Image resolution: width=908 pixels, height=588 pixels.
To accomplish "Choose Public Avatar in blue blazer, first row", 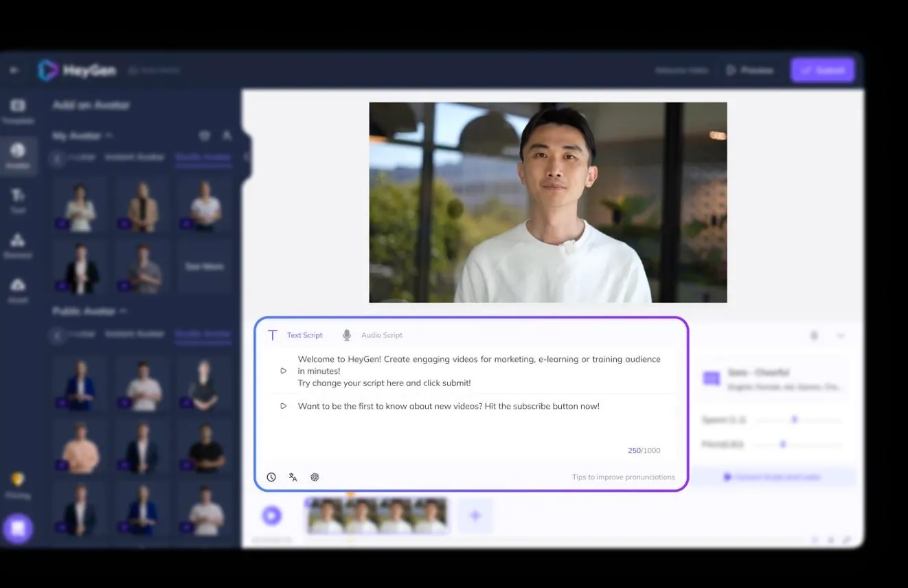I will (80, 384).
